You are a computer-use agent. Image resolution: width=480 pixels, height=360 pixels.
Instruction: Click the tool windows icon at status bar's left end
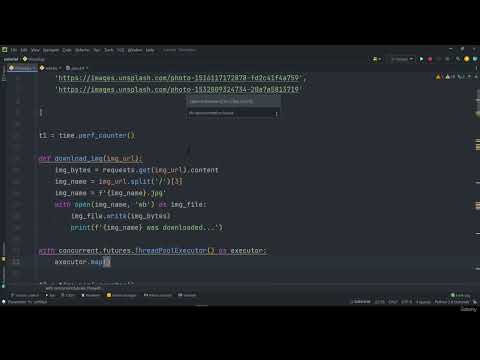coord(4,302)
